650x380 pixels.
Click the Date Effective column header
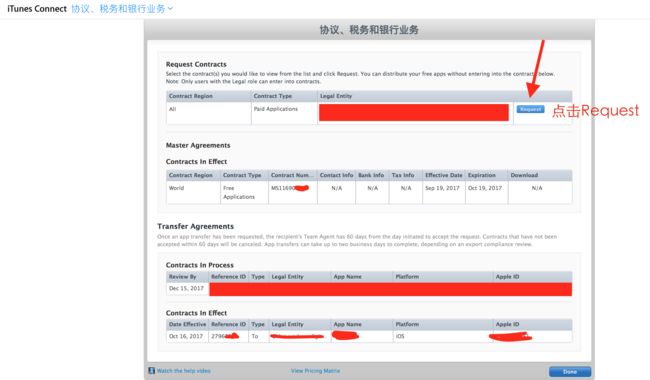tap(187, 324)
